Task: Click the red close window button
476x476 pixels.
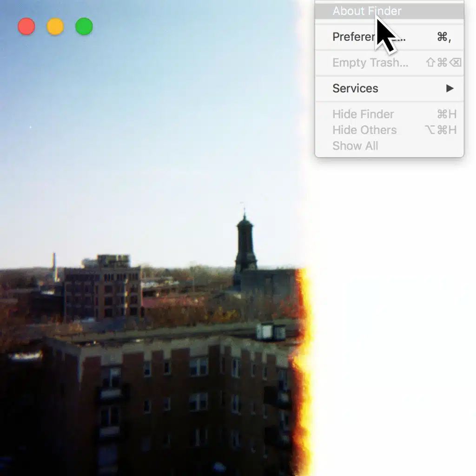Action: click(x=26, y=26)
